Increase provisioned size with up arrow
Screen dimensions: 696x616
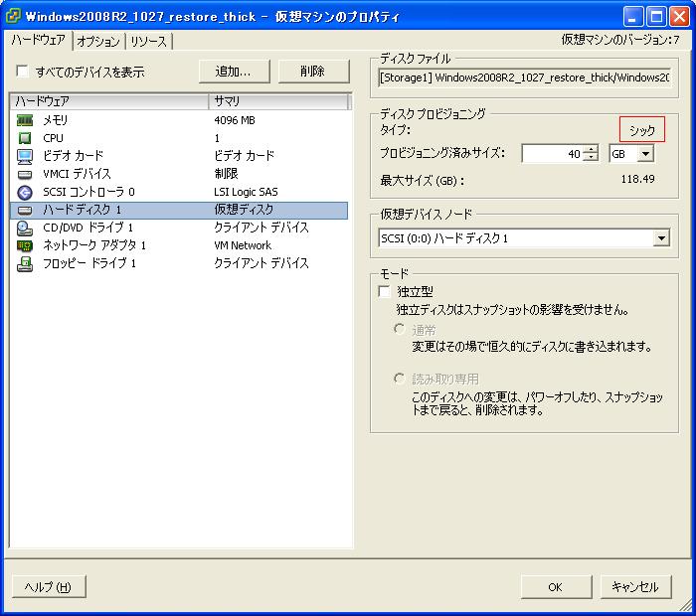(x=591, y=149)
